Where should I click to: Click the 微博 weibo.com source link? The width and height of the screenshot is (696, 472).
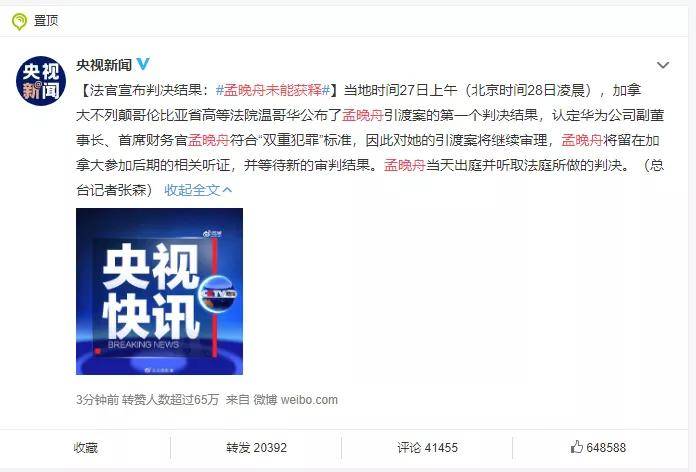(296, 400)
